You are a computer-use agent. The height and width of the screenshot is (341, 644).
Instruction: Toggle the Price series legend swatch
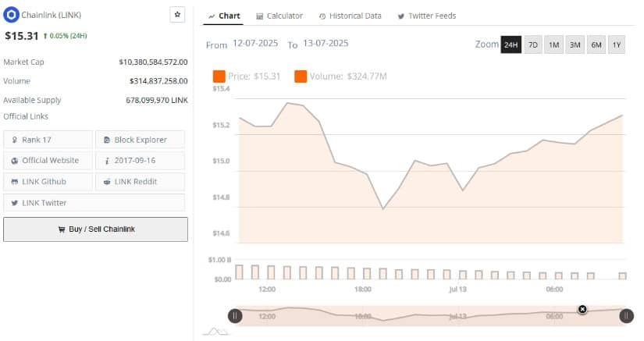point(219,76)
